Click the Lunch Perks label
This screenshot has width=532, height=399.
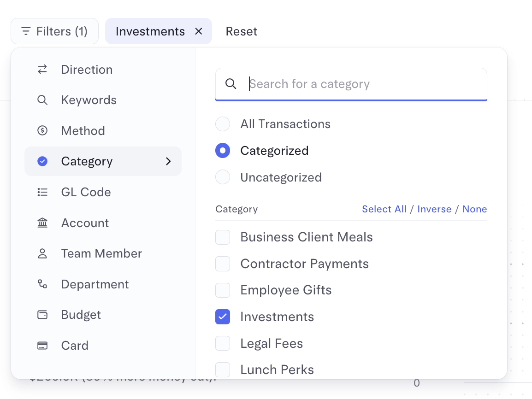point(277,370)
